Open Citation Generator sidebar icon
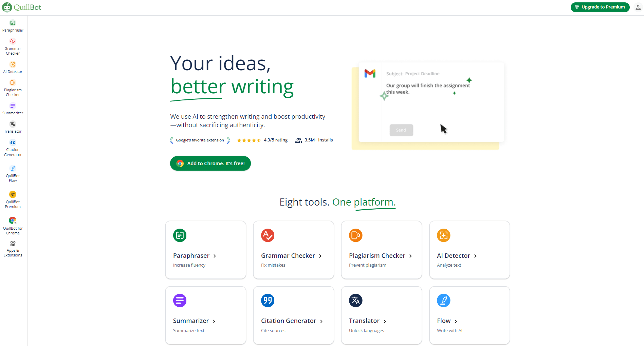The image size is (644, 346). click(x=13, y=142)
